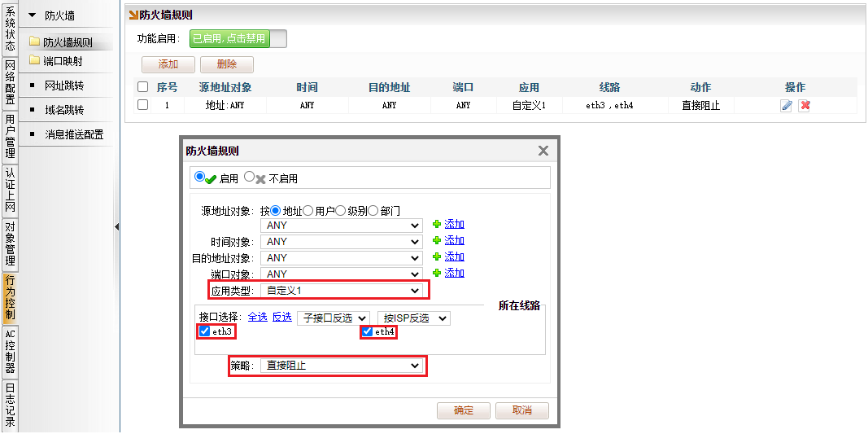This screenshot has width=868, height=434.
Task: Uncheck the eth4 interface checkbox
Action: [368, 331]
